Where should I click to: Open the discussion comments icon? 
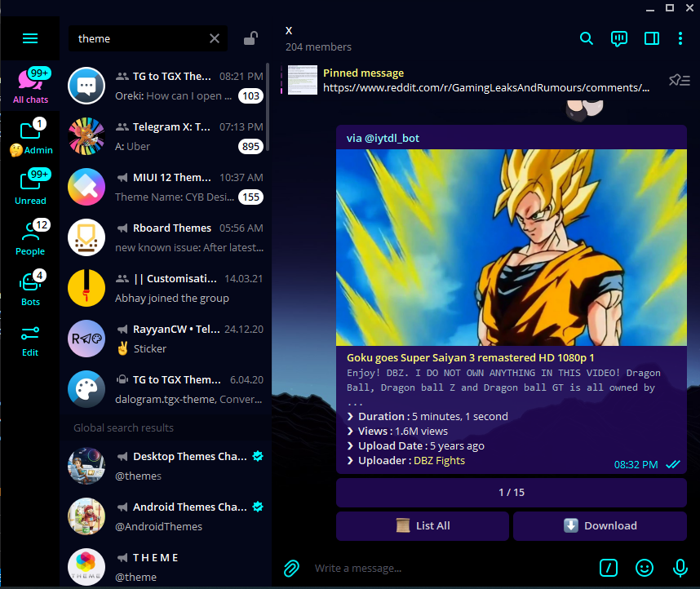(x=618, y=38)
